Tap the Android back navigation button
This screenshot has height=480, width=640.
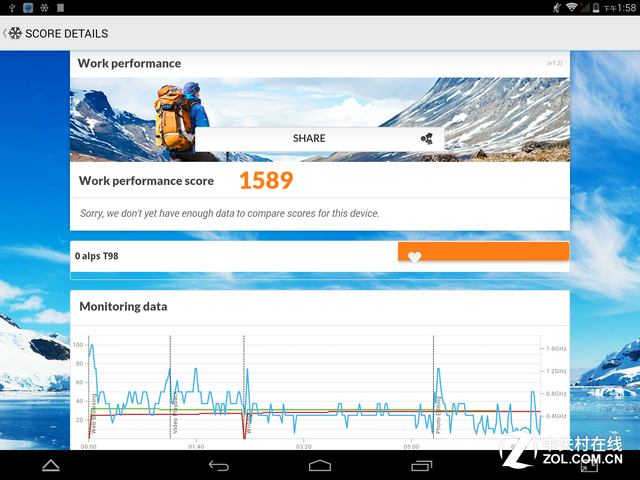click(219, 465)
